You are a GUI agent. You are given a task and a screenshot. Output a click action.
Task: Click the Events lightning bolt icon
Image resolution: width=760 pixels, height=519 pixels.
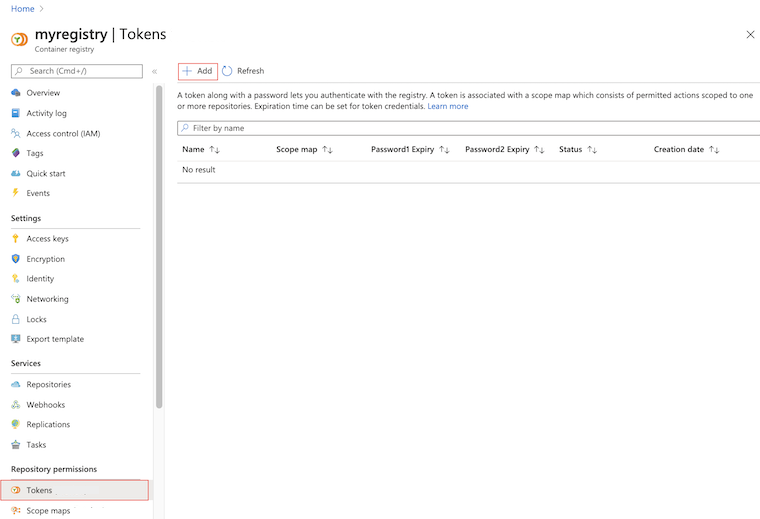tap(16, 193)
